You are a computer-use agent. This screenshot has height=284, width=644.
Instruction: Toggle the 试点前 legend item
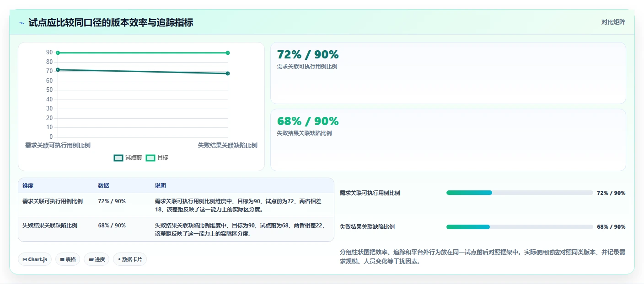coord(128,158)
